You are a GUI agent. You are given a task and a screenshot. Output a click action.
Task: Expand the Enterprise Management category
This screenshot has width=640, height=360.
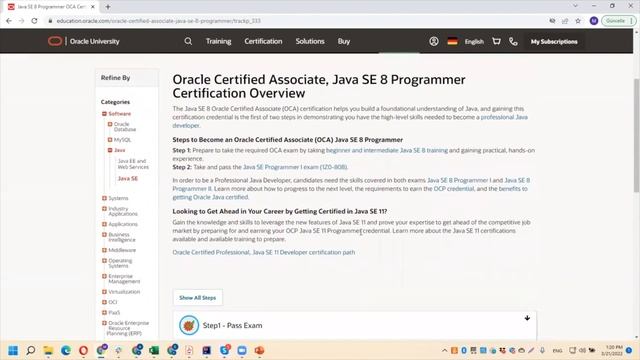point(104,276)
